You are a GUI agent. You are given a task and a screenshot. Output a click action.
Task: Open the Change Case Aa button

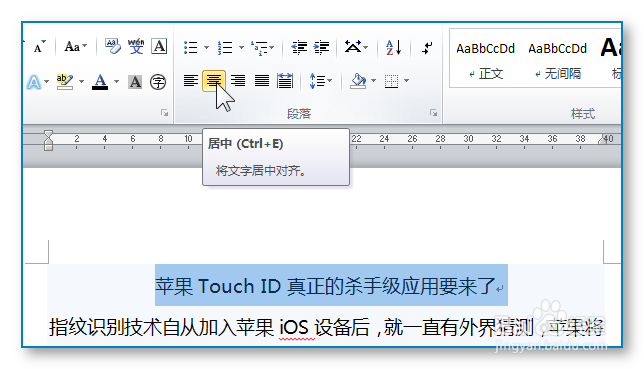point(72,47)
